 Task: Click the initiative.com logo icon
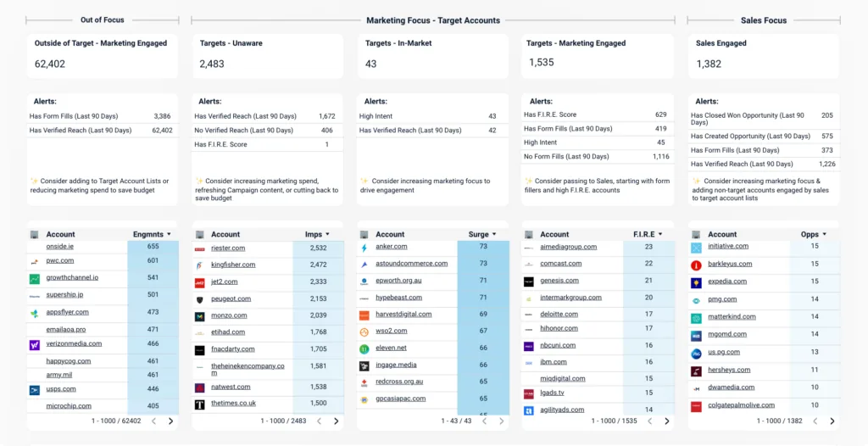point(696,248)
